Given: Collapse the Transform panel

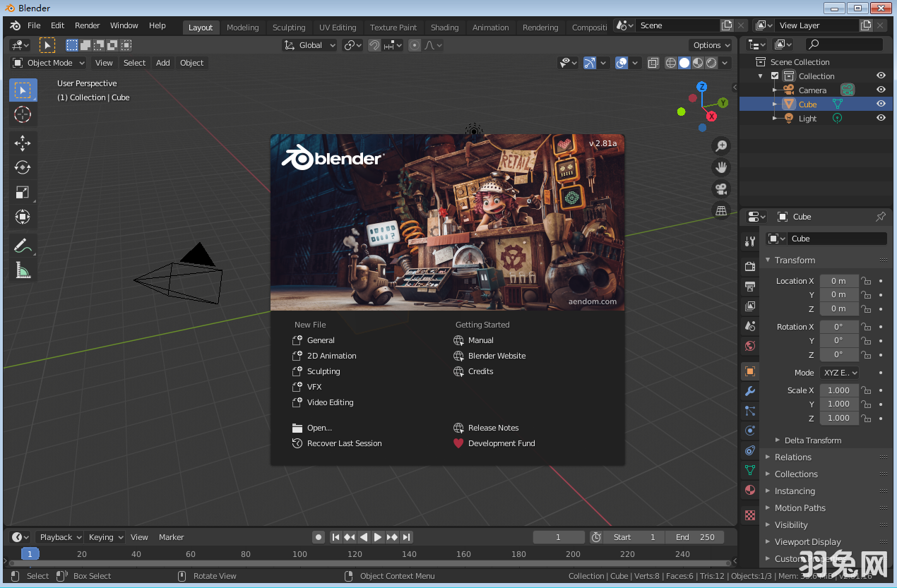Looking at the screenshot, I should pyautogui.click(x=768, y=260).
